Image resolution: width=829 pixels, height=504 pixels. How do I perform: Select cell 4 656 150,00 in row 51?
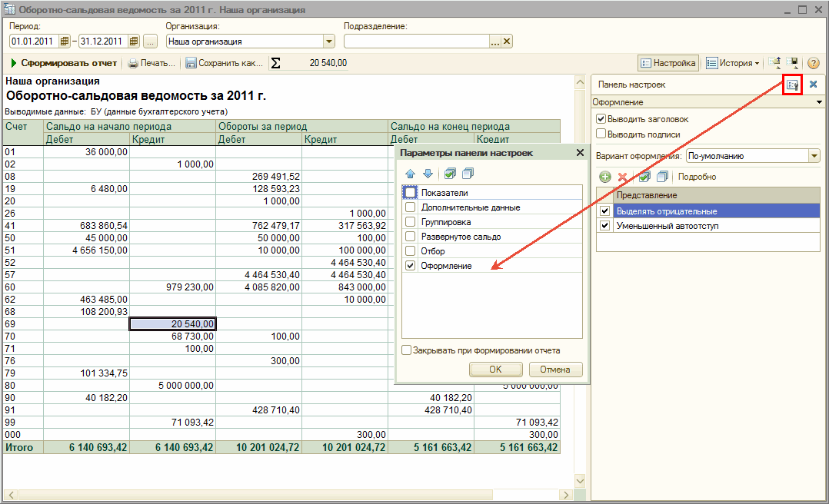pos(87,250)
